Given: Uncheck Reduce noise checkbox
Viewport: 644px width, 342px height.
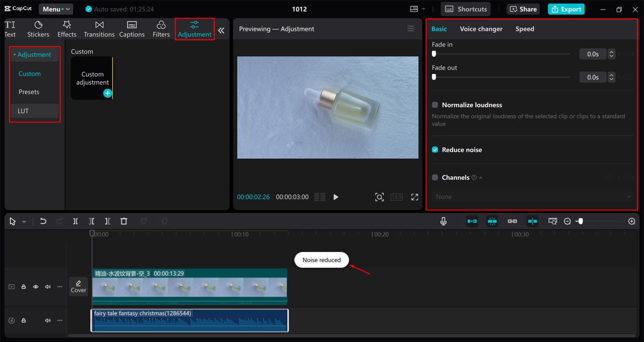Looking at the screenshot, I should point(435,150).
